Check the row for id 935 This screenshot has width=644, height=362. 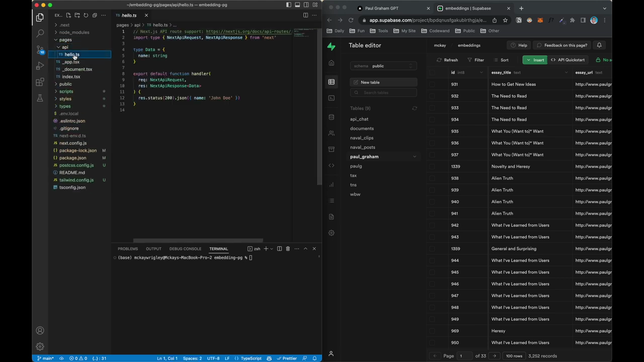pyautogui.click(x=432, y=131)
